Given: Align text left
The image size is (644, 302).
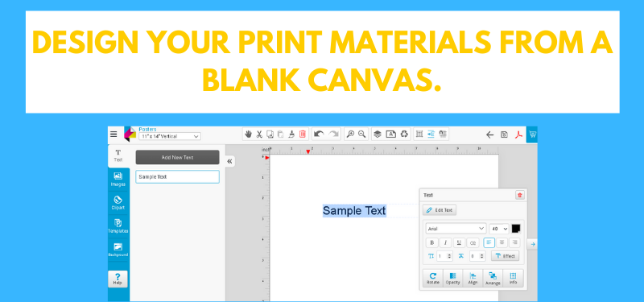Looking at the screenshot, I should pos(489,243).
